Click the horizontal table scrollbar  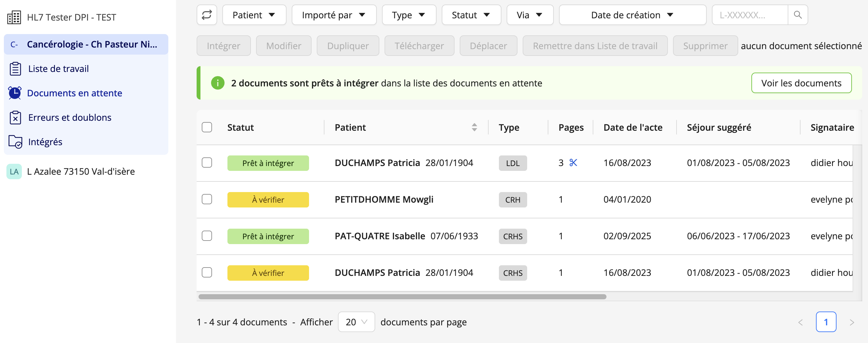(x=402, y=297)
